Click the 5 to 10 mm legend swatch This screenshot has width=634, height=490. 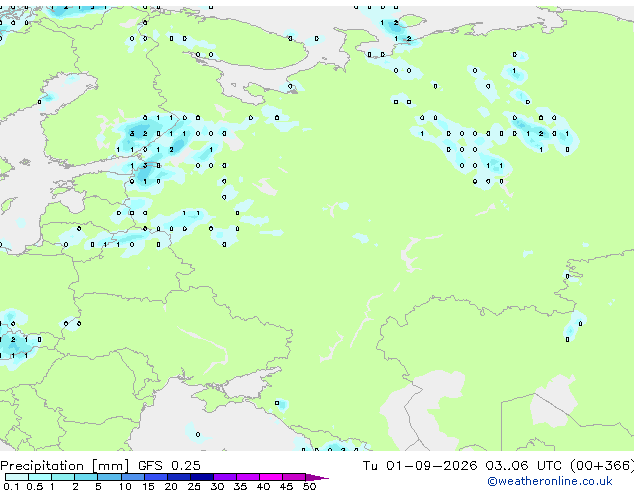[x=109, y=477]
